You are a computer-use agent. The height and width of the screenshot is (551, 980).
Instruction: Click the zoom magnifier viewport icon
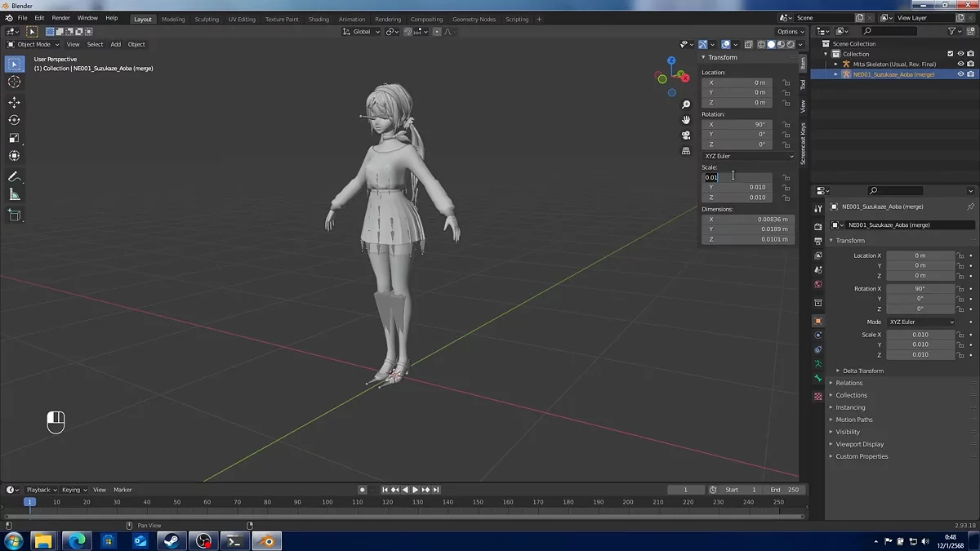coord(686,104)
